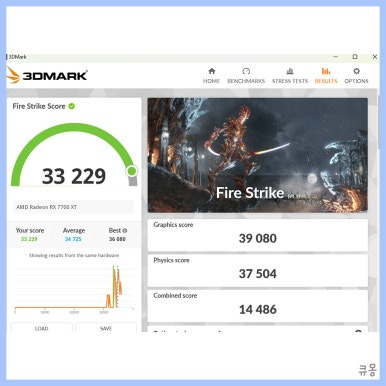Minimize the 3DMark window
386x386 pixels.
[336, 57]
